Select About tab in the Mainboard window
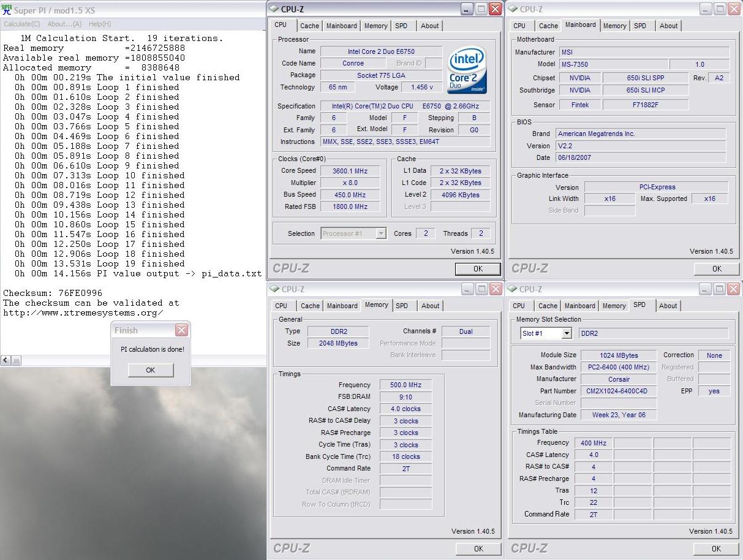Viewport: 743px width, 560px height. click(x=669, y=26)
